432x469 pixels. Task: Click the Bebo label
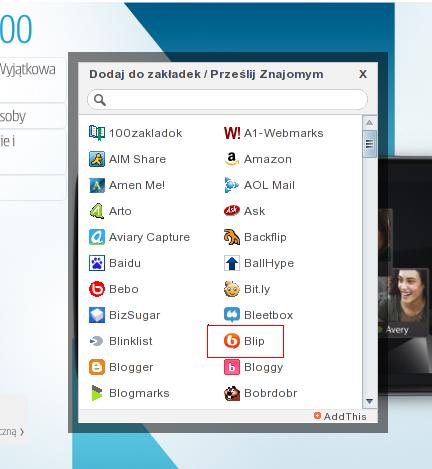[124, 289]
